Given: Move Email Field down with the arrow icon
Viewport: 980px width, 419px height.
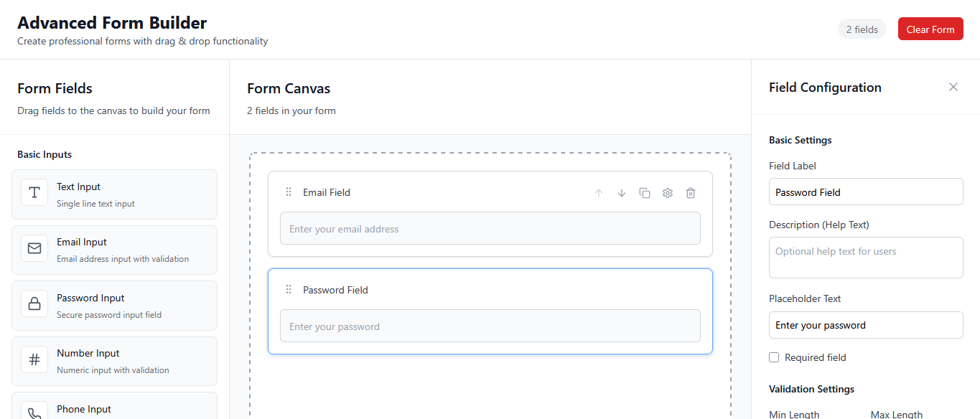Looking at the screenshot, I should pos(621,192).
